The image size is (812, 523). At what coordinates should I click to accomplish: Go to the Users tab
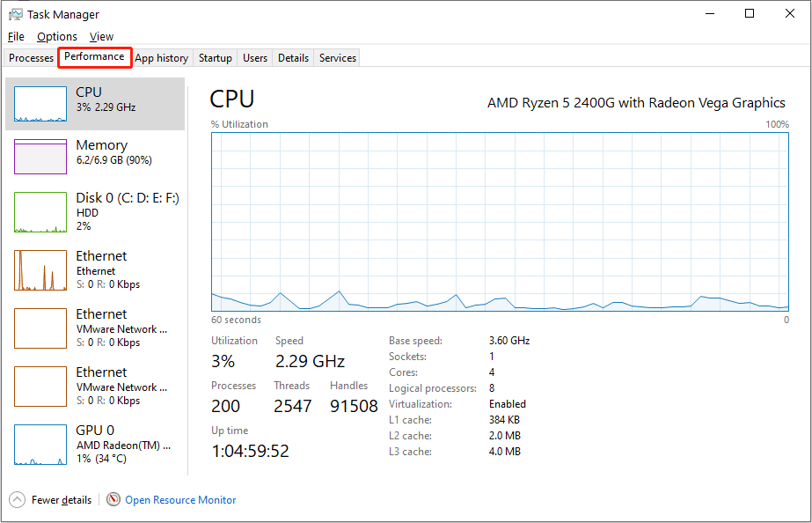point(255,58)
